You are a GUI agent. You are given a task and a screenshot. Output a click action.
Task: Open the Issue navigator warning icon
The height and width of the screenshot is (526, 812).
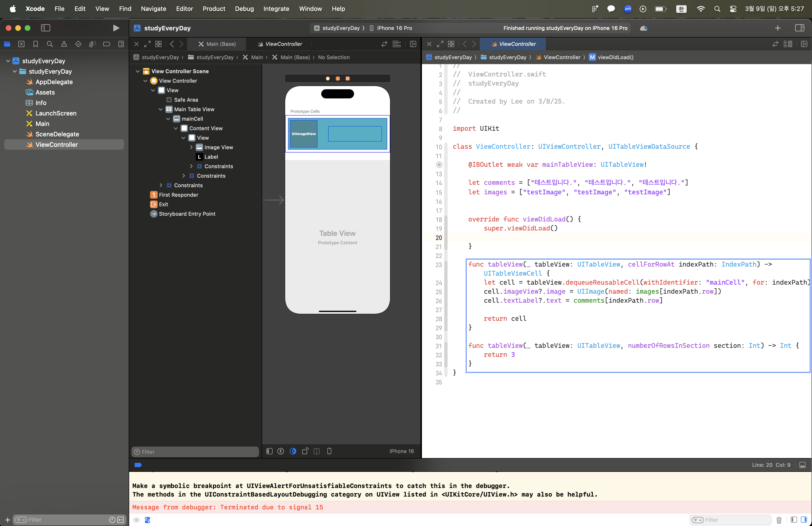(64, 44)
